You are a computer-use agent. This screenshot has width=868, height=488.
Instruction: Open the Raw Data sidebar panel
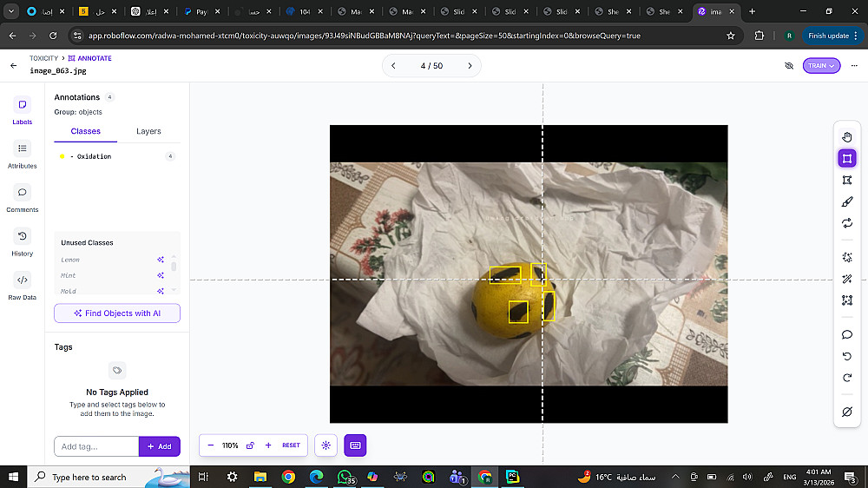23,286
